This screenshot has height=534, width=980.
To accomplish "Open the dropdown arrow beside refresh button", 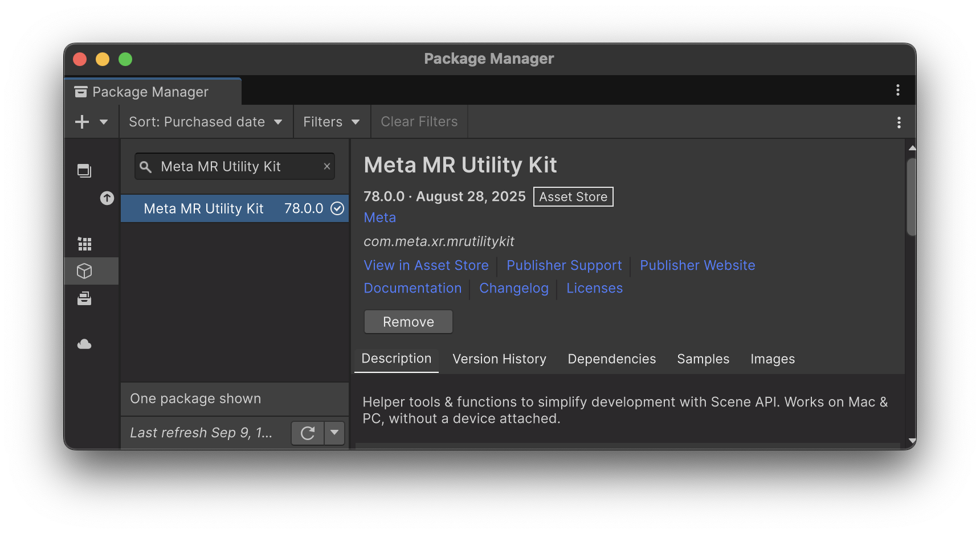I will [x=334, y=433].
